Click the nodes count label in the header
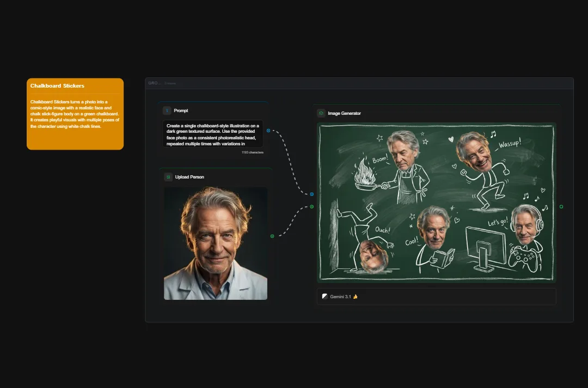 169,83
